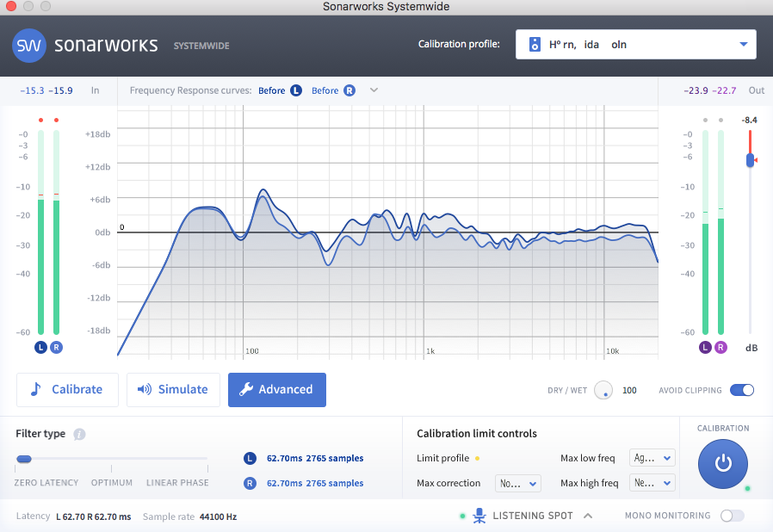Select the Advanced tab
This screenshot has width=773, height=532.
(277, 389)
